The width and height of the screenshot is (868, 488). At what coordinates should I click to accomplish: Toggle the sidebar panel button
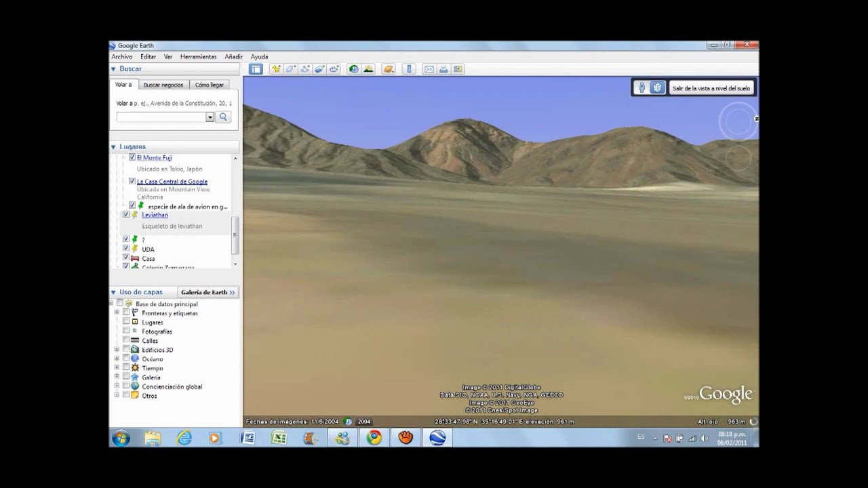pyautogui.click(x=256, y=69)
